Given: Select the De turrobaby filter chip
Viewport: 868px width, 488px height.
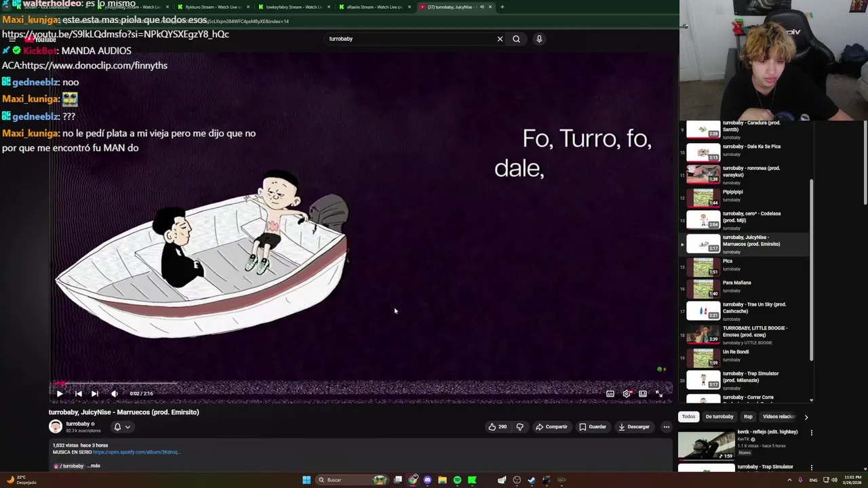Looking at the screenshot, I should click(719, 417).
